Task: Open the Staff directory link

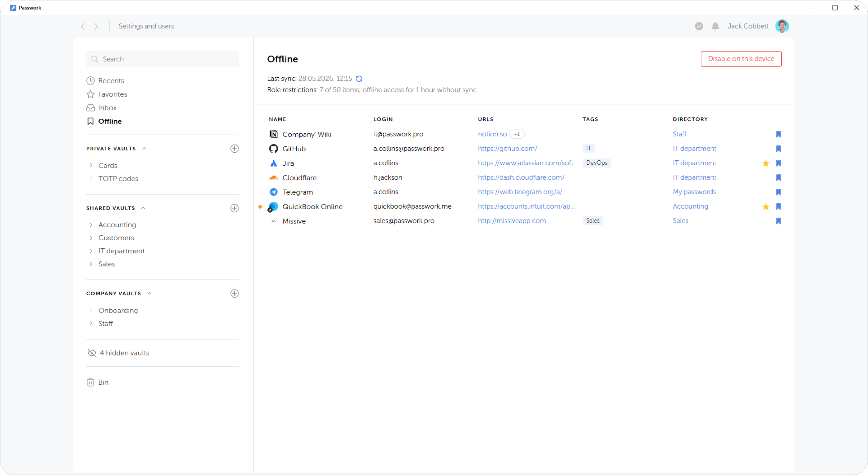Action: click(679, 134)
